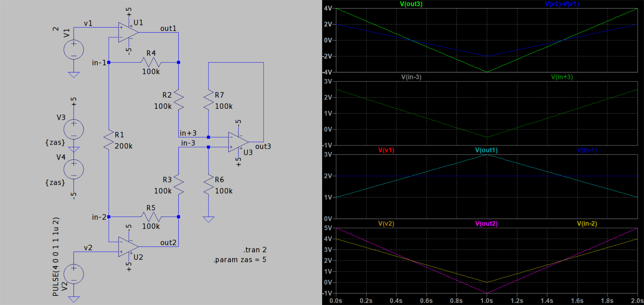Click the 1.0s time axis label
Screen dimensions: 644x305
coord(487,301)
